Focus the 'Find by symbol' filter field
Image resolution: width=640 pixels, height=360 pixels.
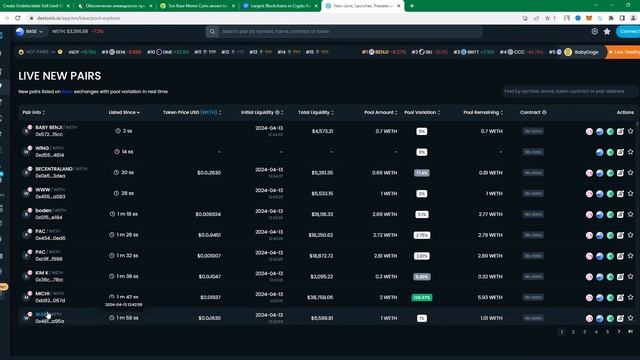click(x=568, y=91)
